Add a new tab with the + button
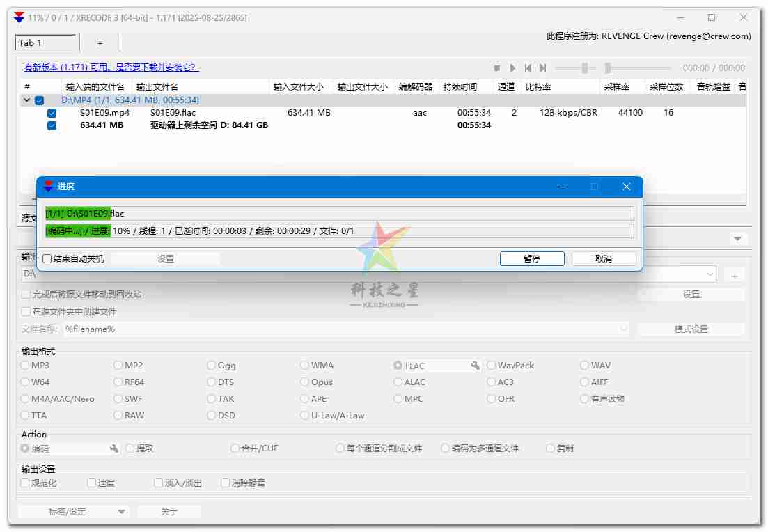 100,43
